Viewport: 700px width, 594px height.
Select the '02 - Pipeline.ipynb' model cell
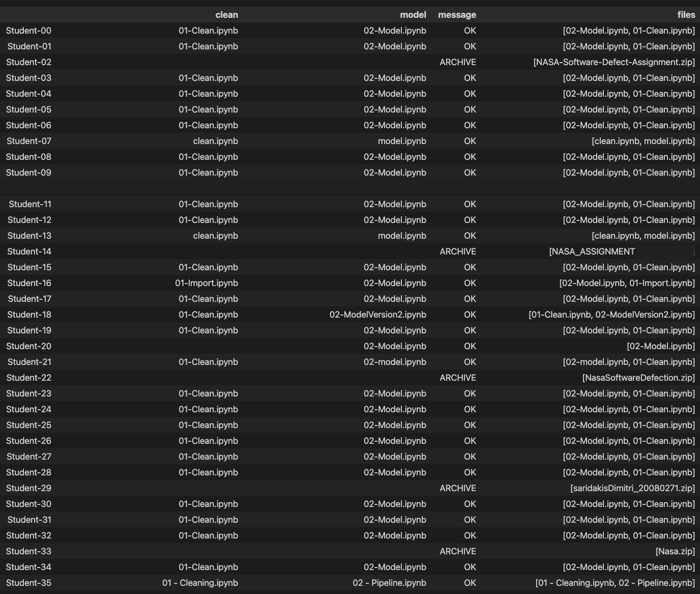pyautogui.click(x=389, y=583)
